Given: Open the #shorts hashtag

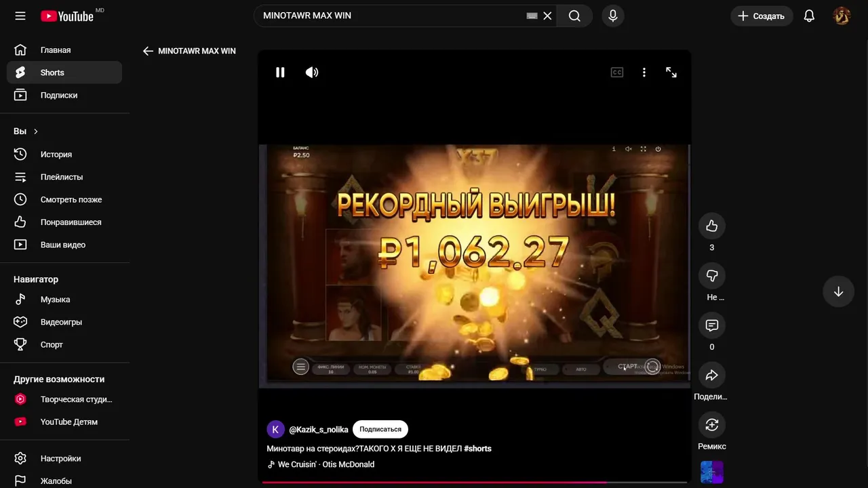Looking at the screenshot, I should pos(477,449).
